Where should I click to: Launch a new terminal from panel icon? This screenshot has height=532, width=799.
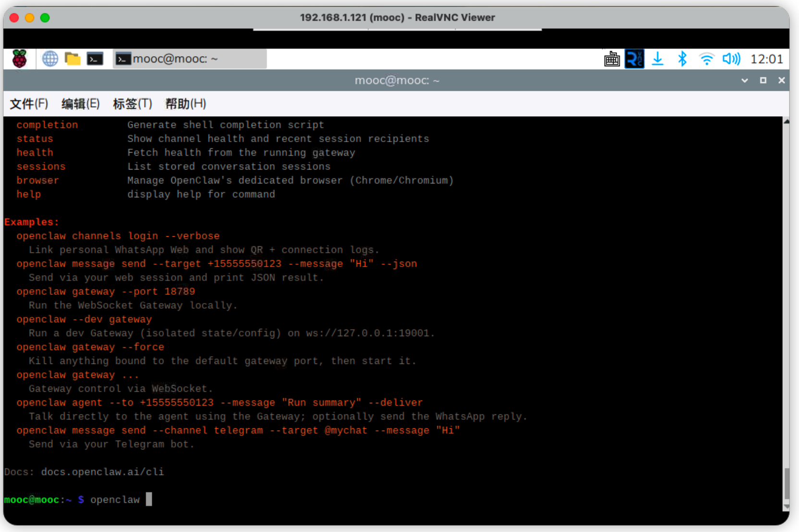[95, 59]
